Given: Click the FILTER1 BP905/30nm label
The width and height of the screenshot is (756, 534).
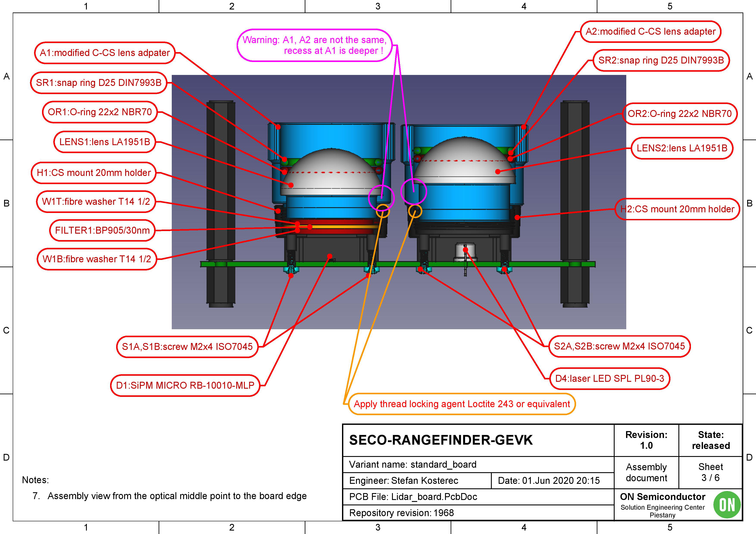Looking at the screenshot, I should point(102,230).
